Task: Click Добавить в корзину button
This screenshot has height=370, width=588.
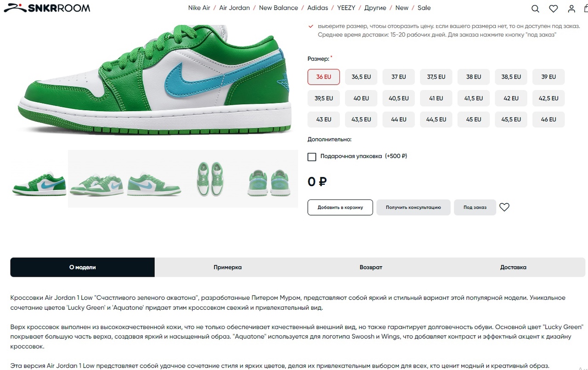Action: pos(340,207)
